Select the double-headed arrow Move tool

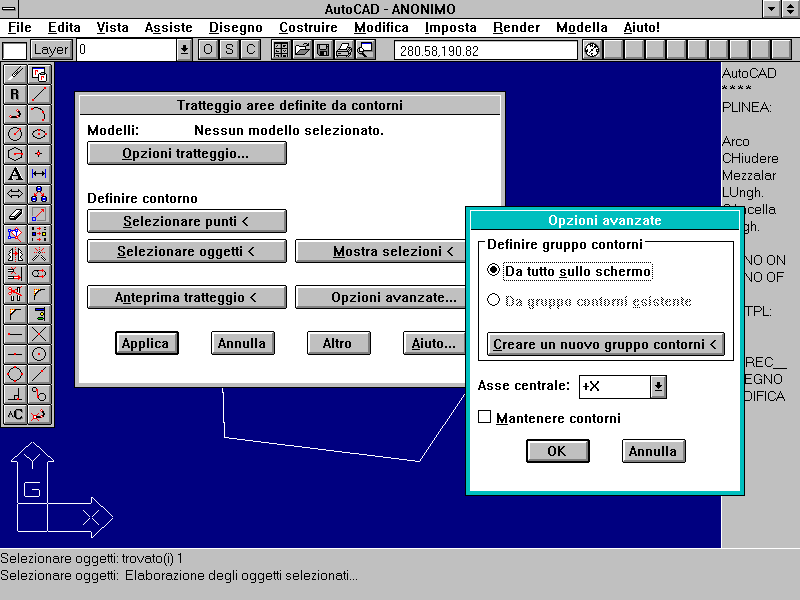(x=15, y=194)
